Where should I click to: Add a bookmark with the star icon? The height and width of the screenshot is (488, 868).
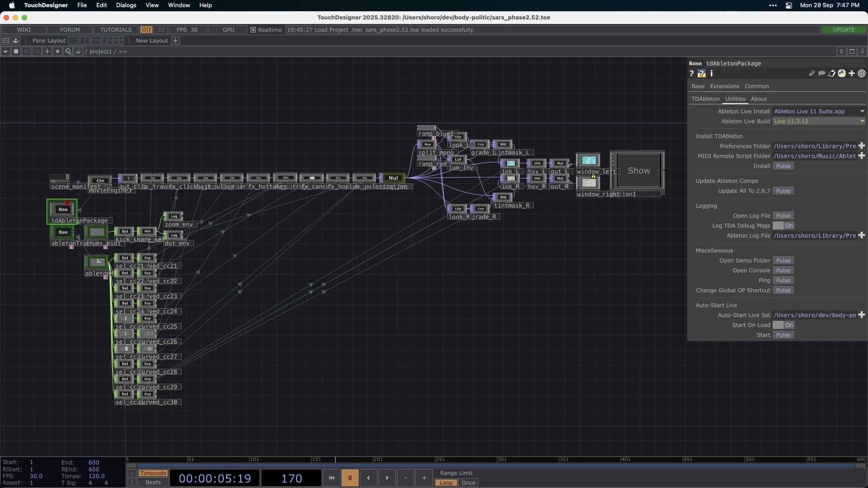point(57,52)
